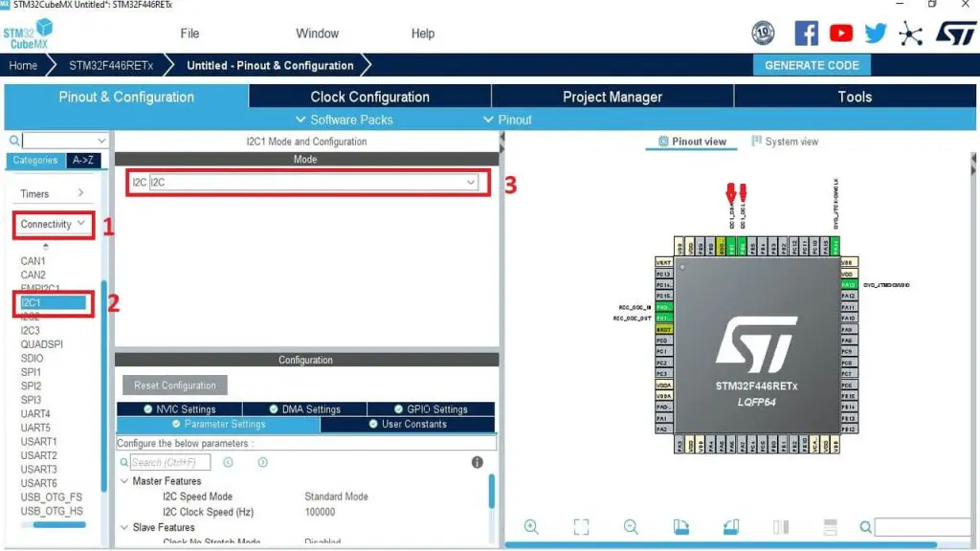980x551 pixels.
Task: Expand the Software Packs dropdown
Action: (344, 120)
